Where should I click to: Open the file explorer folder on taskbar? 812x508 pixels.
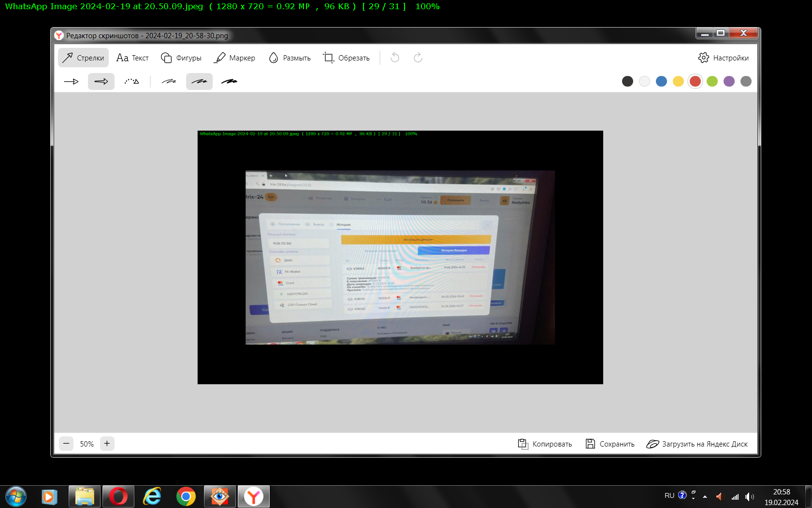[x=85, y=496]
